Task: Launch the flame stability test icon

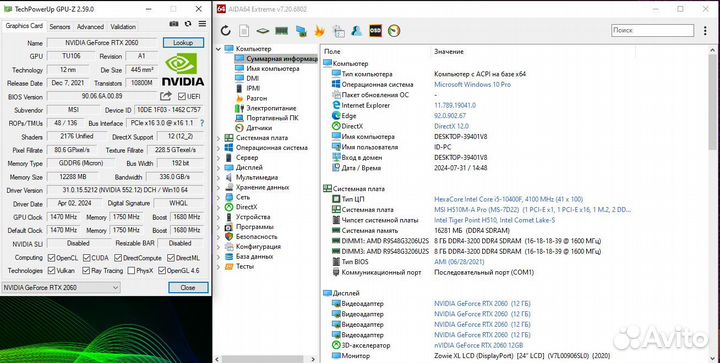Action: click(x=319, y=31)
